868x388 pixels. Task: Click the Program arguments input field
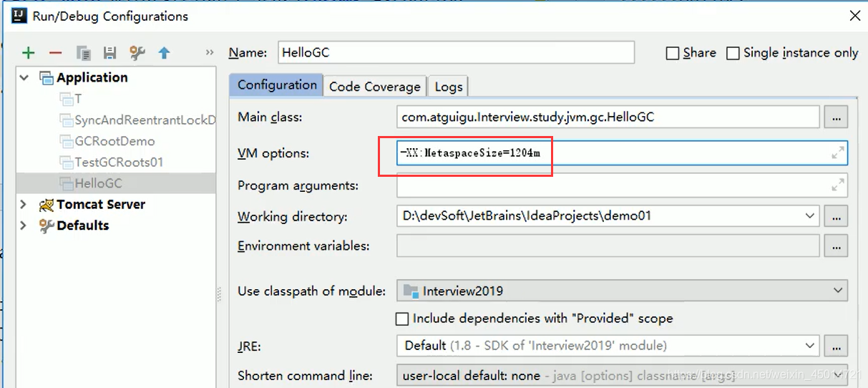[622, 185]
